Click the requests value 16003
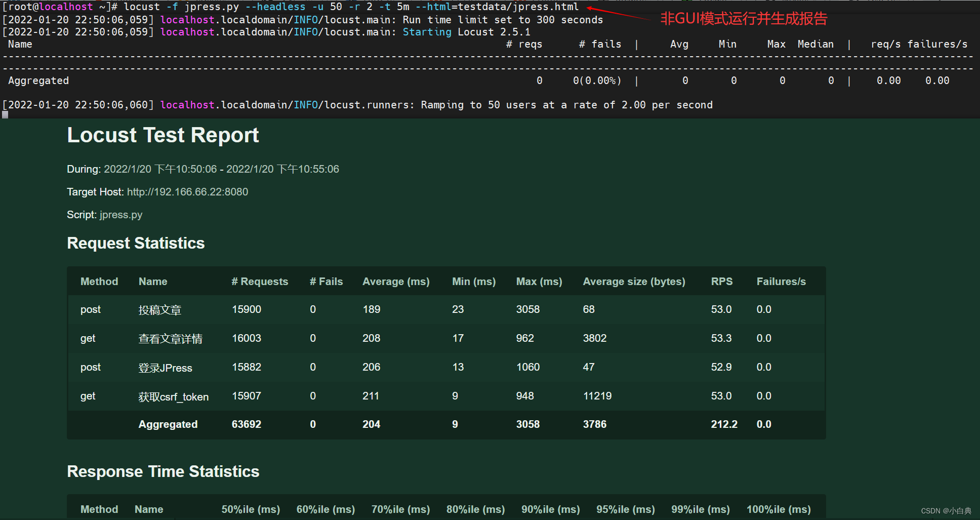Viewport: 980px width, 520px height. coord(247,338)
